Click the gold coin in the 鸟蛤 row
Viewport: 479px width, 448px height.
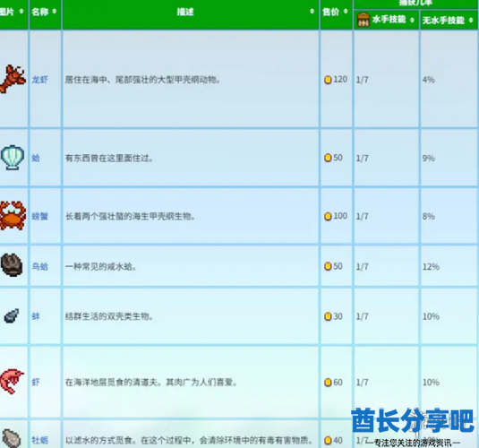(328, 266)
